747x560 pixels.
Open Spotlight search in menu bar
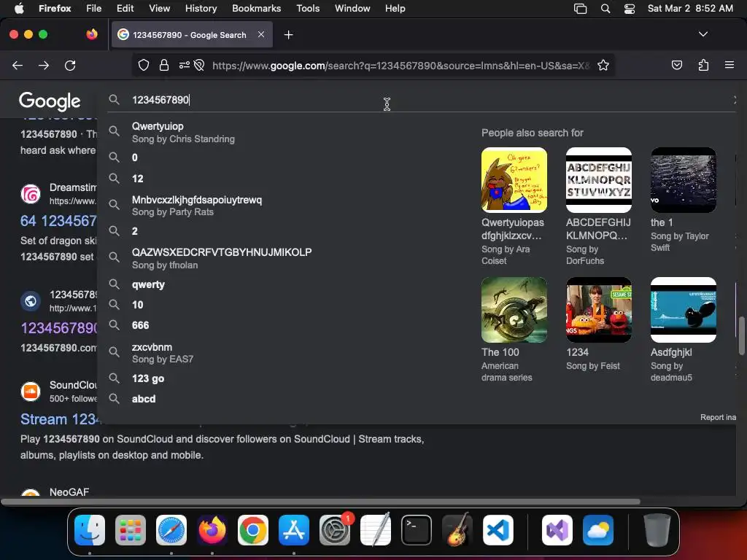point(605,9)
